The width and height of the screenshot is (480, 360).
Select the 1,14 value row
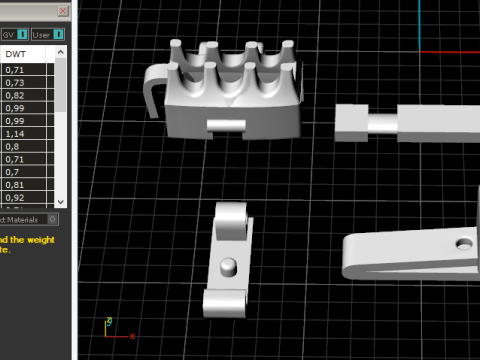pos(23,134)
